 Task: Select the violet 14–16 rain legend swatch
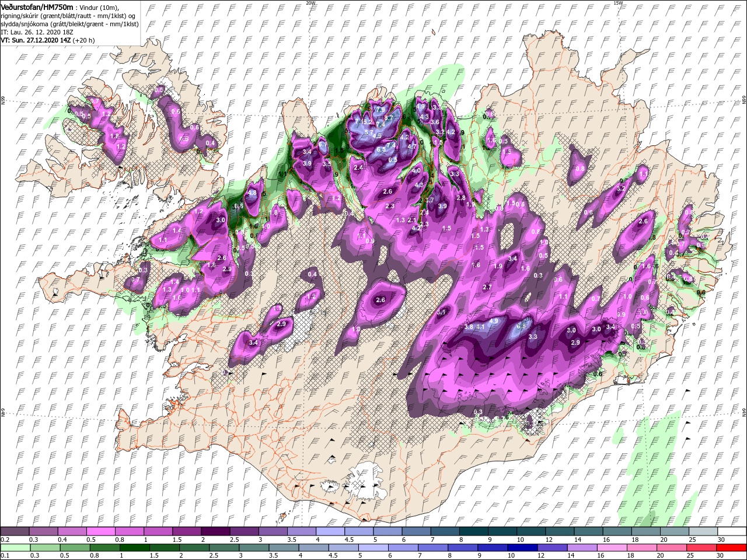point(582,547)
